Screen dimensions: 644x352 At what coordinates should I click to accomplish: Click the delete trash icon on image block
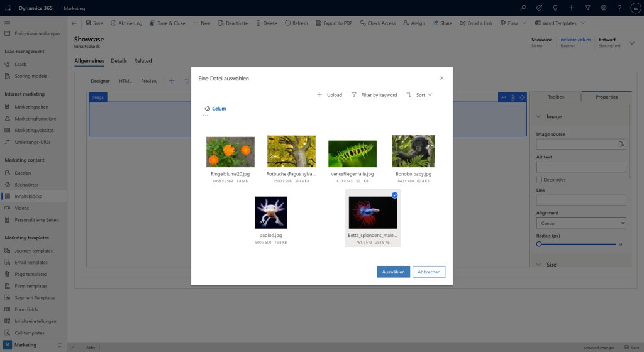click(x=513, y=97)
